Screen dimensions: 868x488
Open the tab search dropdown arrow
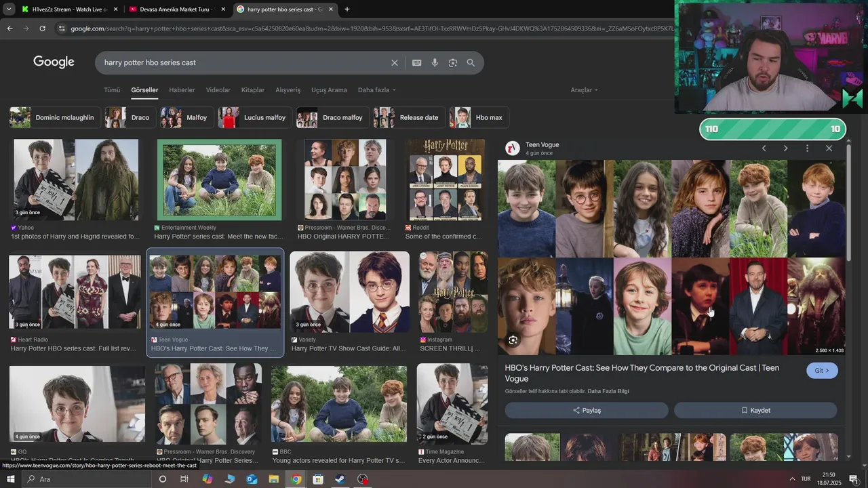click(9, 9)
